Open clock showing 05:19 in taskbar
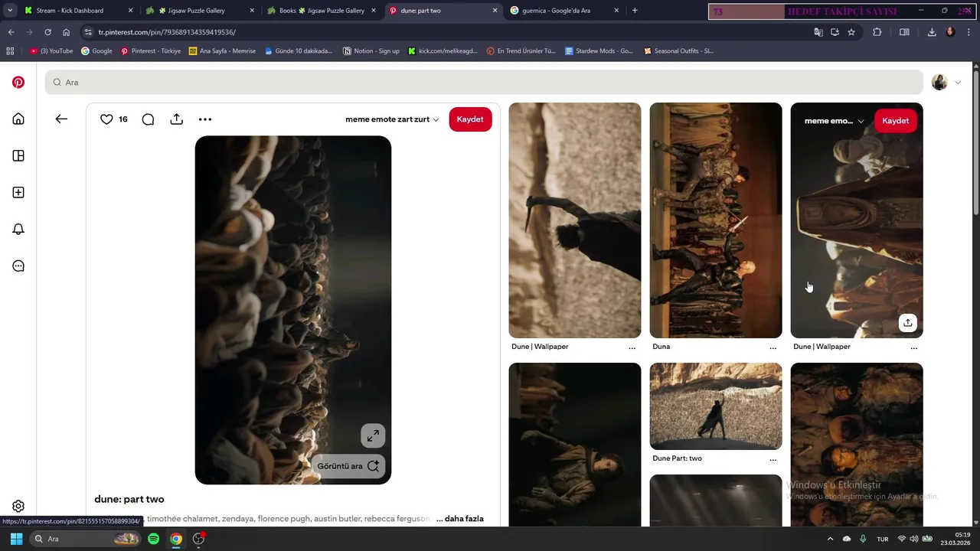The image size is (980, 551). (x=955, y=539)
